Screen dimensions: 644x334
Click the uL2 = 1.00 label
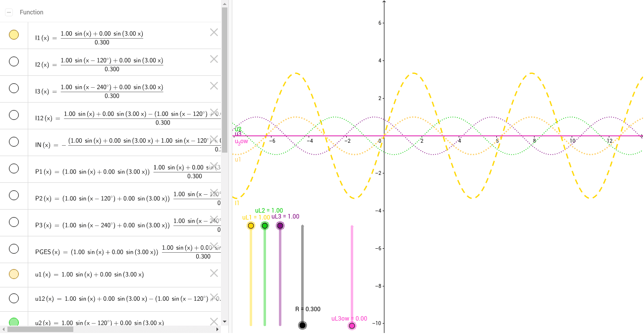269,211
